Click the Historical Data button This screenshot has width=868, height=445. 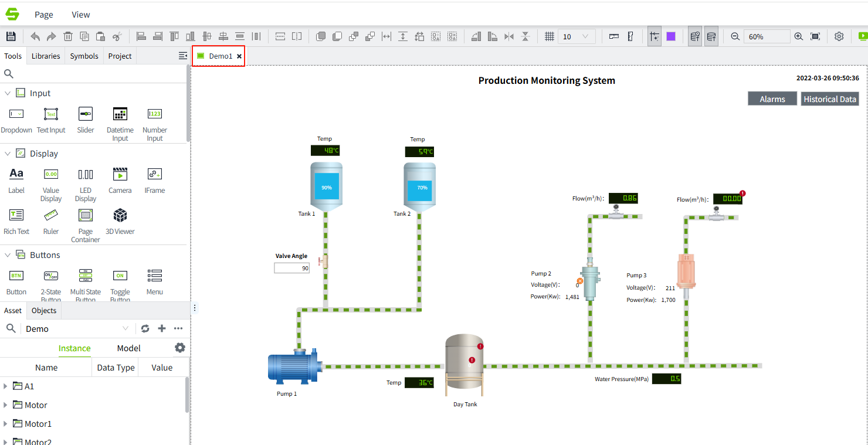pos(829,99)
